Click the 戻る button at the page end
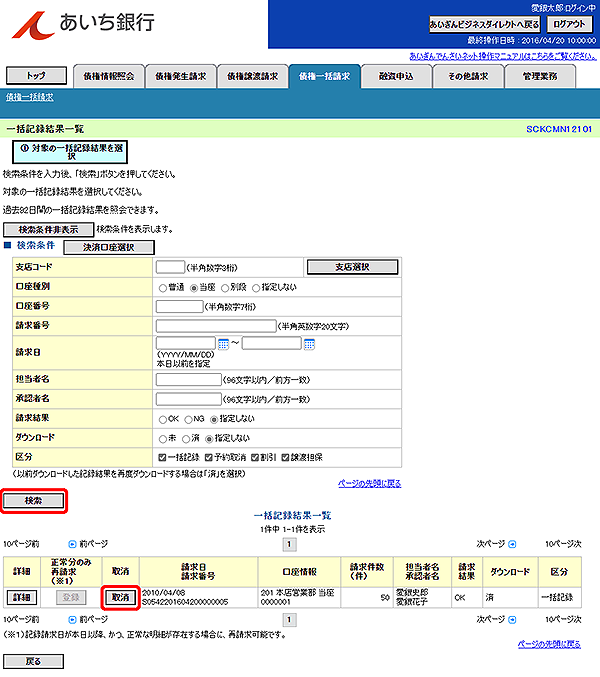Viewport: 600px width, 677px height. (x=34, y=661)
